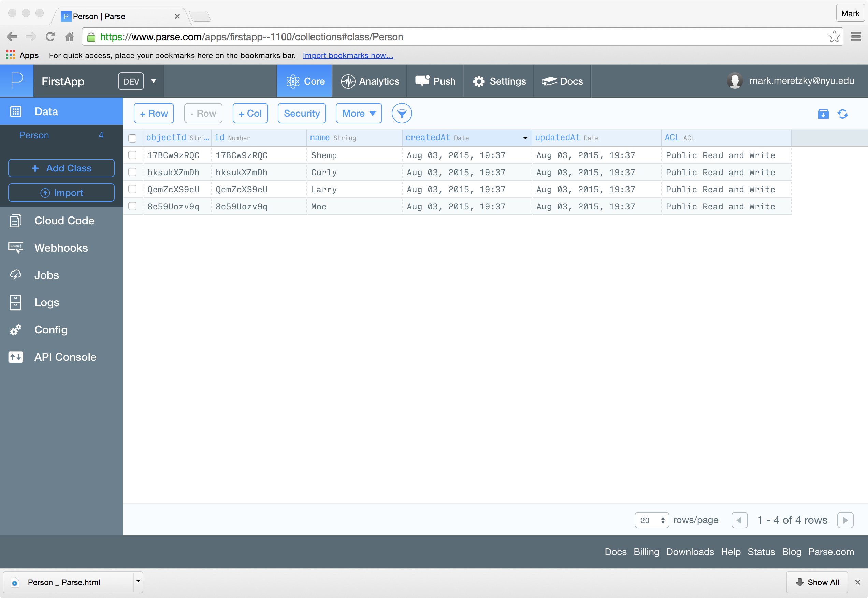Click the Mark profile button

click(850, 14)
